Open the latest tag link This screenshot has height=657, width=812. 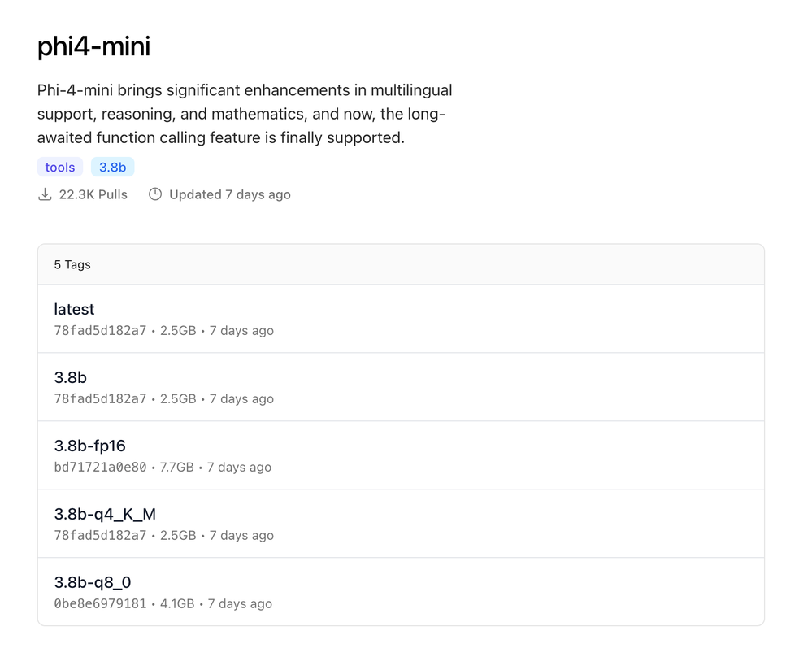tap(74, 309)
